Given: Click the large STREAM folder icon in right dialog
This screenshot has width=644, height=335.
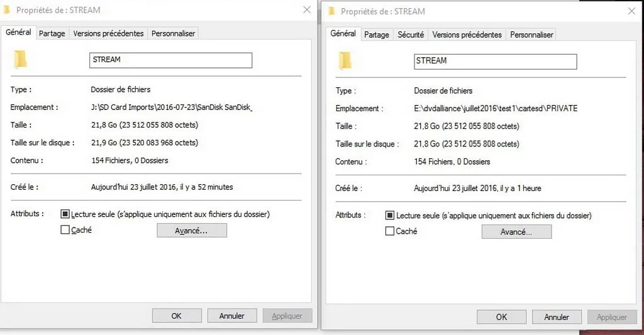Looking at the screenshot, I should pyautogui.click(x=345, y=61).
